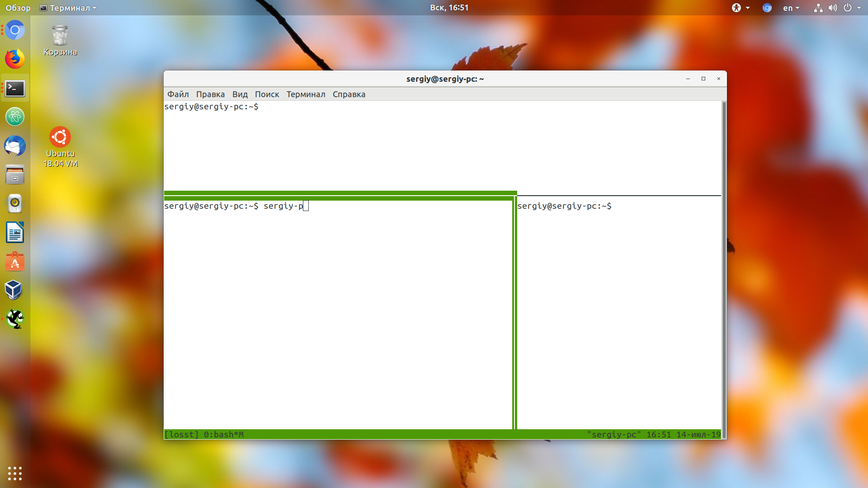Open the Files manager dock icon
This screenshot has height=488, width=868.
pyautogui.click(x=15, y=175)
